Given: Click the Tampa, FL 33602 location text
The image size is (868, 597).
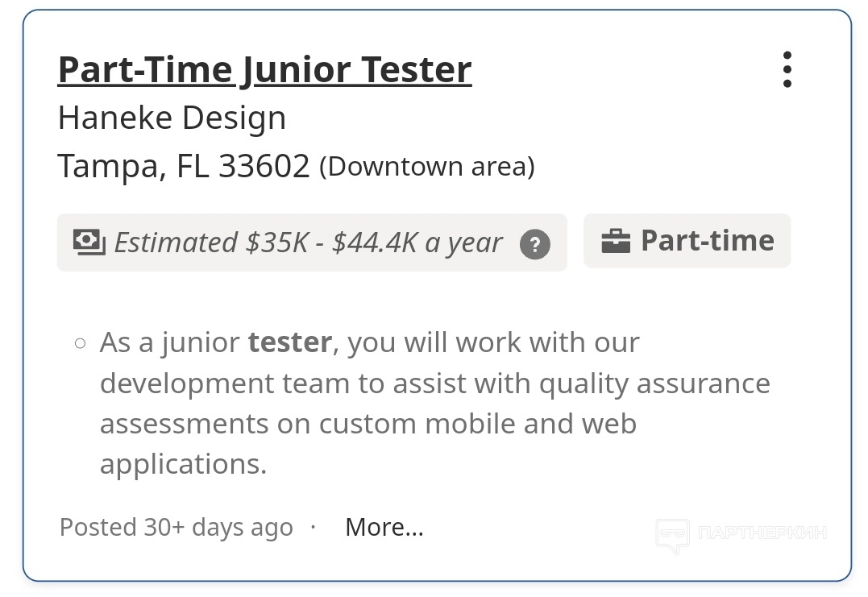Looking at the screenshot, I should [x=184, y=167].
